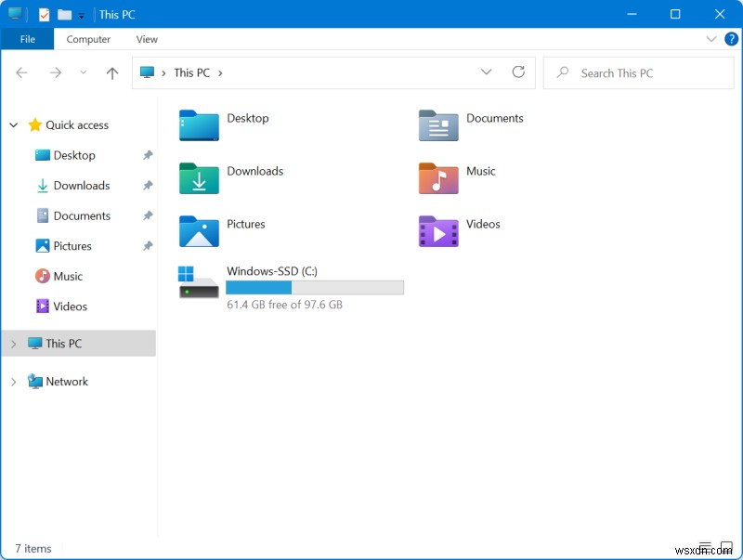Image resolution: width=743 pixels, height=560 pixels.
Task: Navigate up to the parent folder
Action: coord(111,72)
